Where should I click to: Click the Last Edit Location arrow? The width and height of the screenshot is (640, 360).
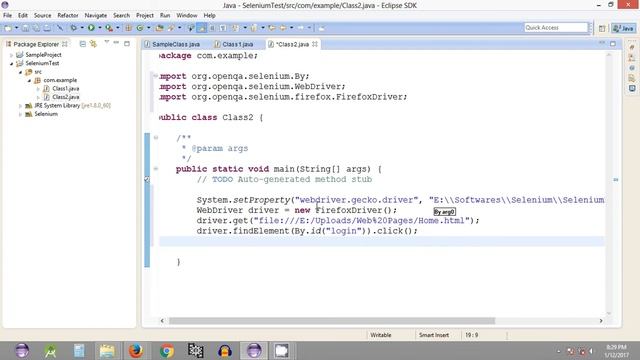[x=272, y=28]
